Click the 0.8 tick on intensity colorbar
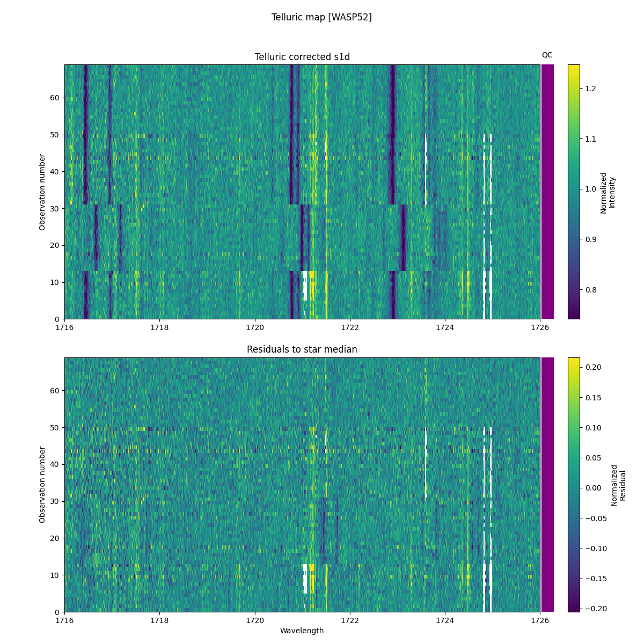 pos(590,290)
